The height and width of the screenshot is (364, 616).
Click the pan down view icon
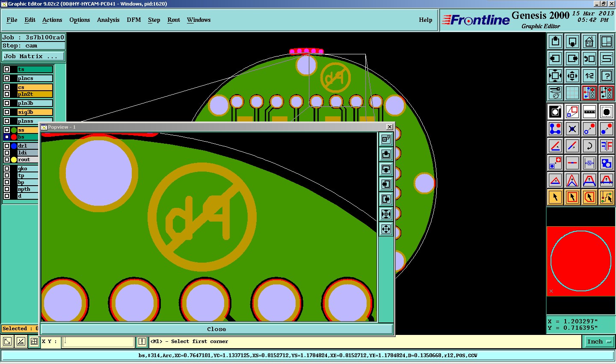tap(572, 41)
